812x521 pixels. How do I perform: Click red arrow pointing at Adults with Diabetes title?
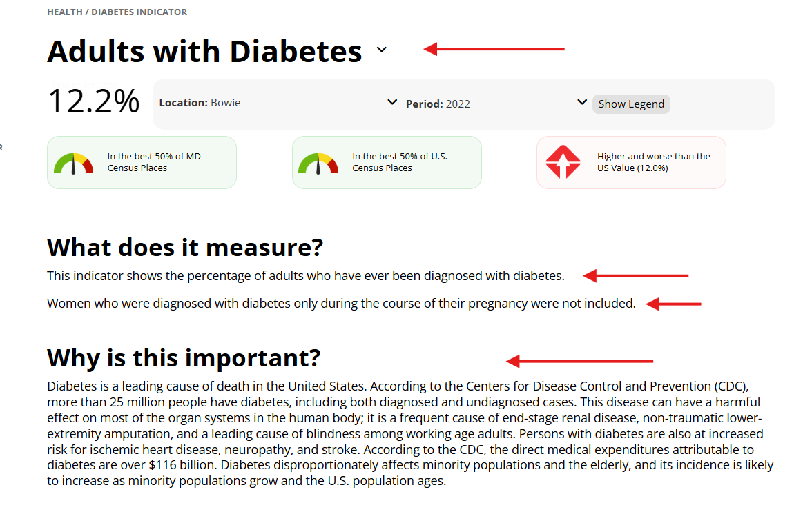494,49
